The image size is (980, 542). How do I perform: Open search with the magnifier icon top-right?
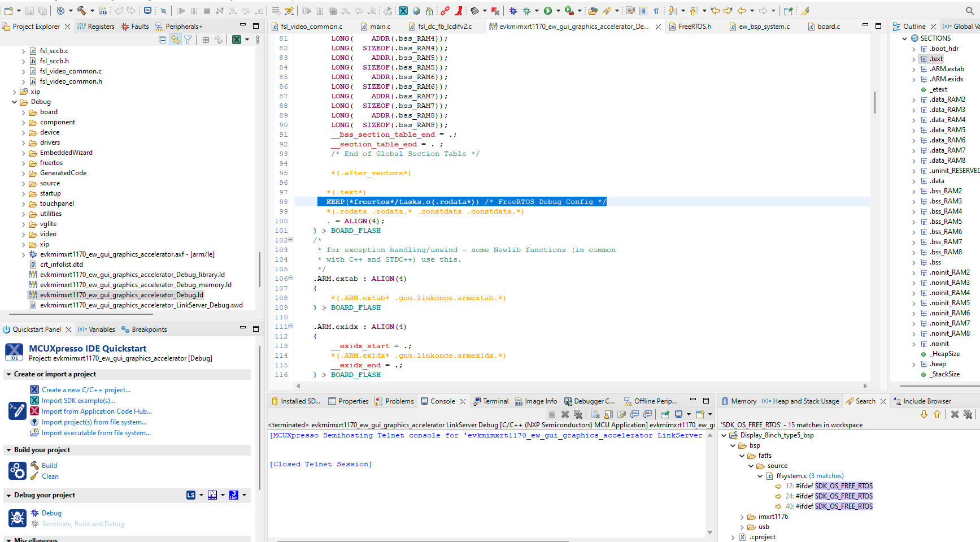[969, 10]
